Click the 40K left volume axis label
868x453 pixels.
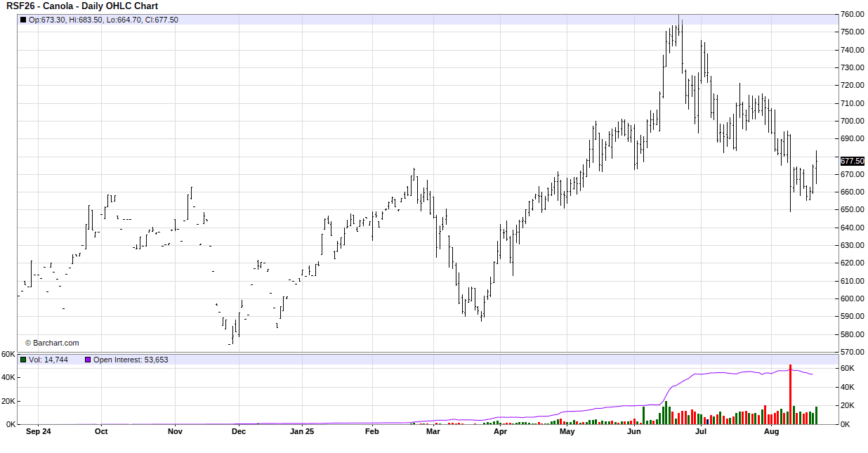coord(8,378)
